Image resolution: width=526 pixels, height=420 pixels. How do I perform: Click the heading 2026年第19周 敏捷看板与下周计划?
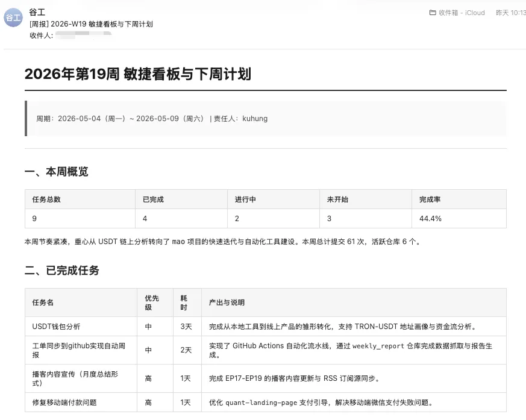pos(138,74)
